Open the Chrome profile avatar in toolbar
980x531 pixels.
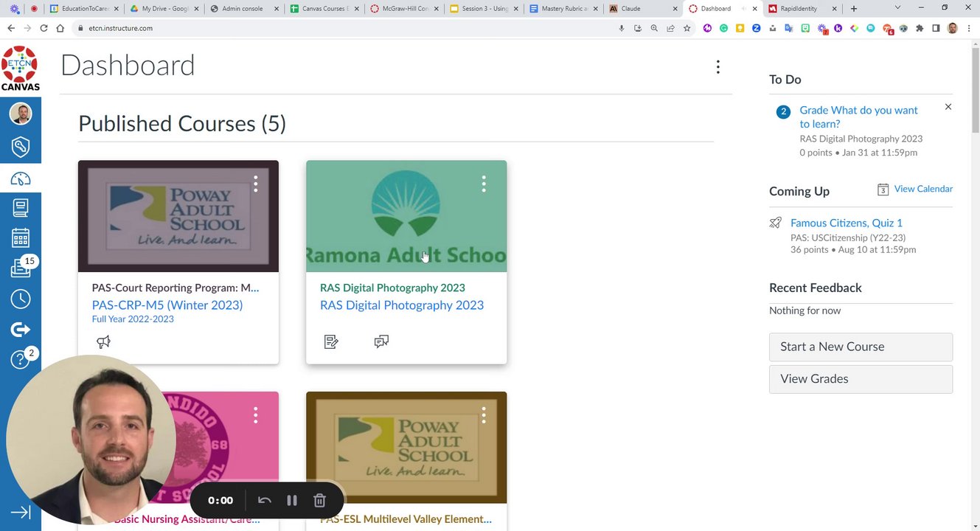tap(952, 28)
